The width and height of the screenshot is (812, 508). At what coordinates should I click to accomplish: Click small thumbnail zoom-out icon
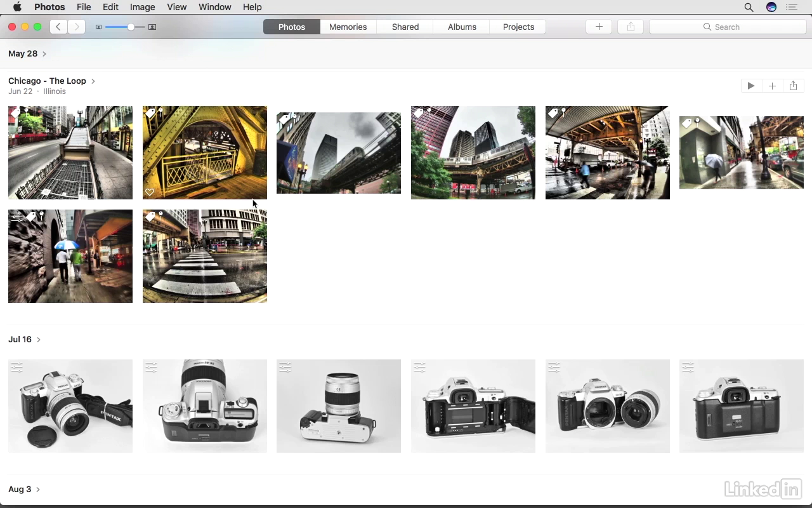(98, 27)
